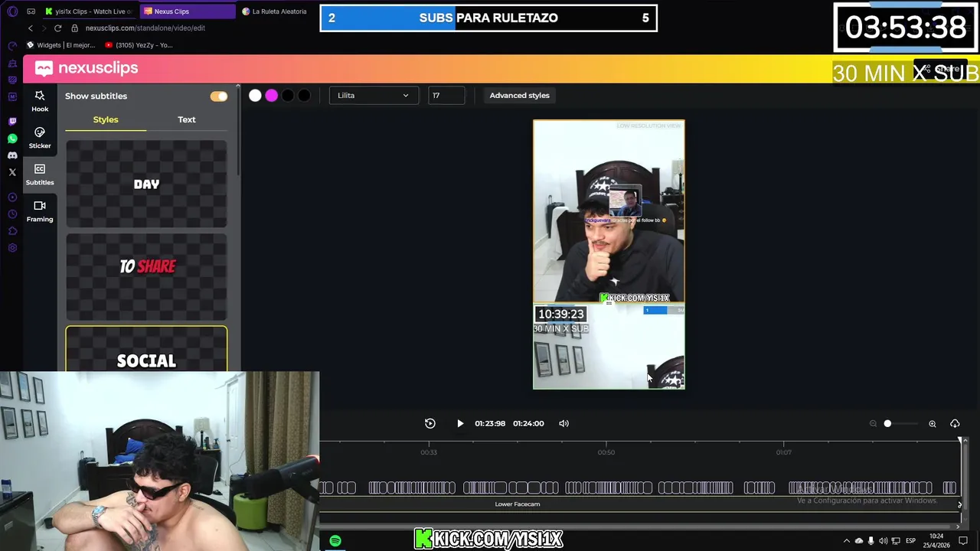Open Twitch from the browser sidebar
This screenshot has width=980, height=551.
point(12,122)
